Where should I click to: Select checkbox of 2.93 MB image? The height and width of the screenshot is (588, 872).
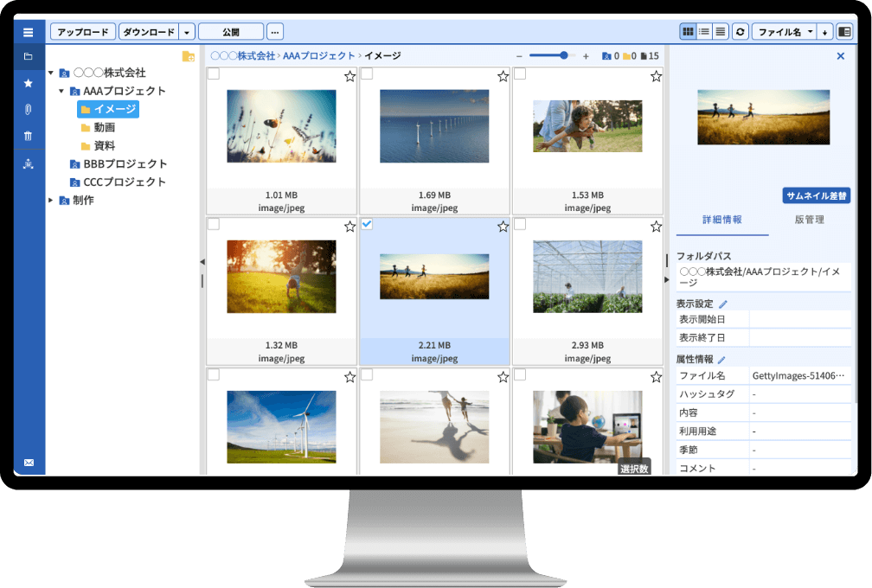[520, 224]
